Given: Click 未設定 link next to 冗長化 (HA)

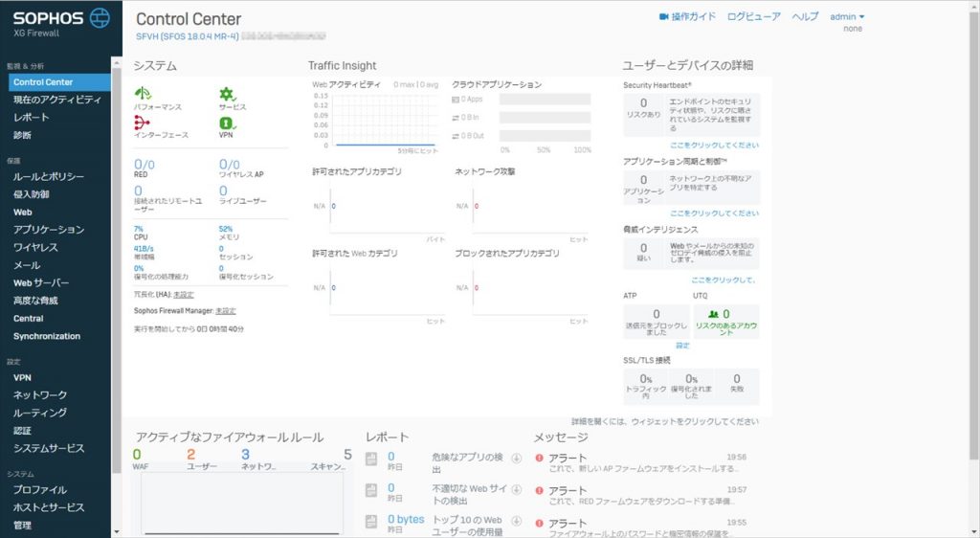Looking at the screenshot, I should pyautogui.click(x=183, y=294).
